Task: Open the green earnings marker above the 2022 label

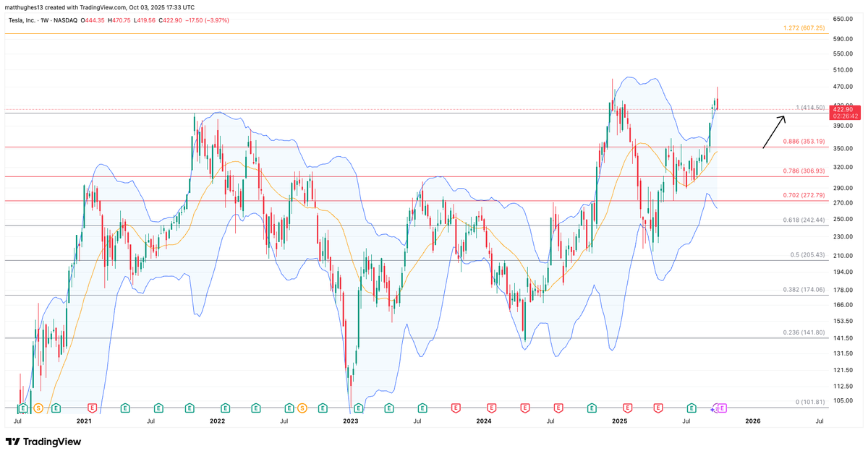Action: [x=226, y=408]
